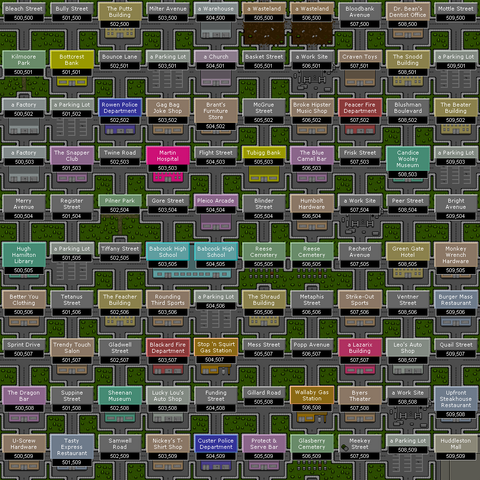Click The Beater Building label
Image resolution: width=480 pixels, height=480 pixels.
point(456,108)
